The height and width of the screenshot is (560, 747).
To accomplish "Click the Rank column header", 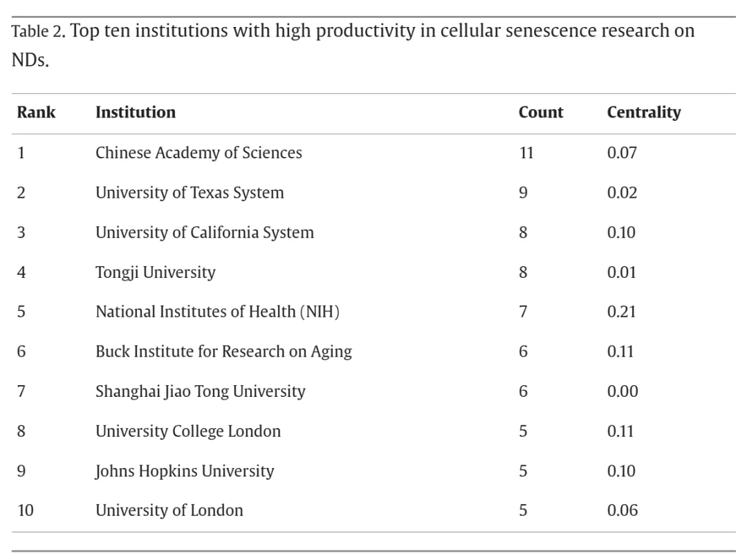I will point(36,112).
